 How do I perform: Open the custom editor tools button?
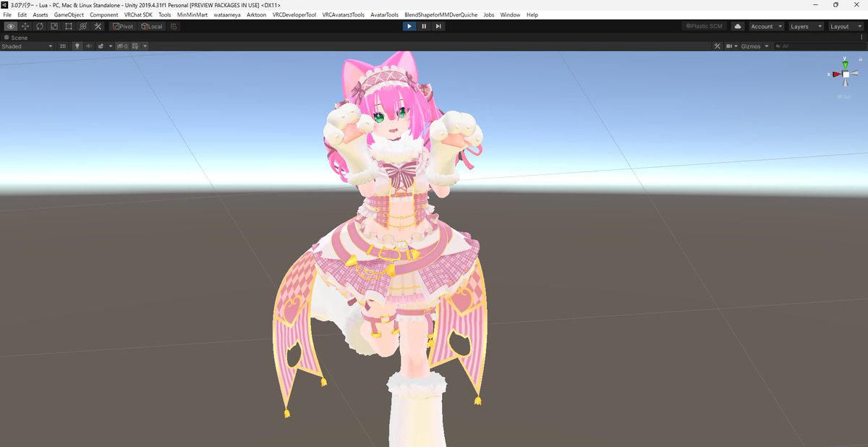point(98,26)
